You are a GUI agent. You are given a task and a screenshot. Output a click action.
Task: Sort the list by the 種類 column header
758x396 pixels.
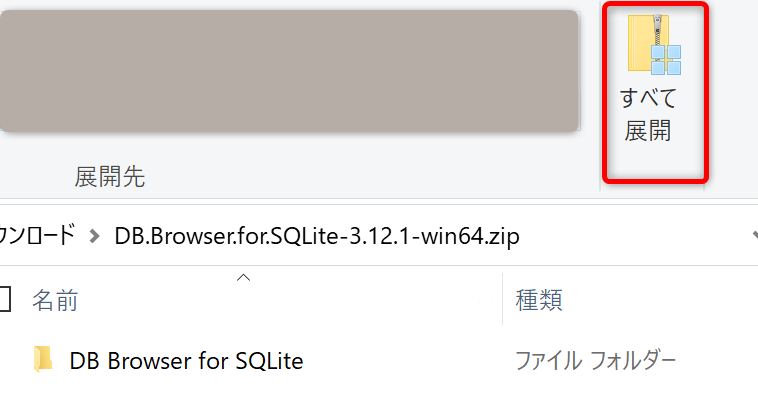539,300
